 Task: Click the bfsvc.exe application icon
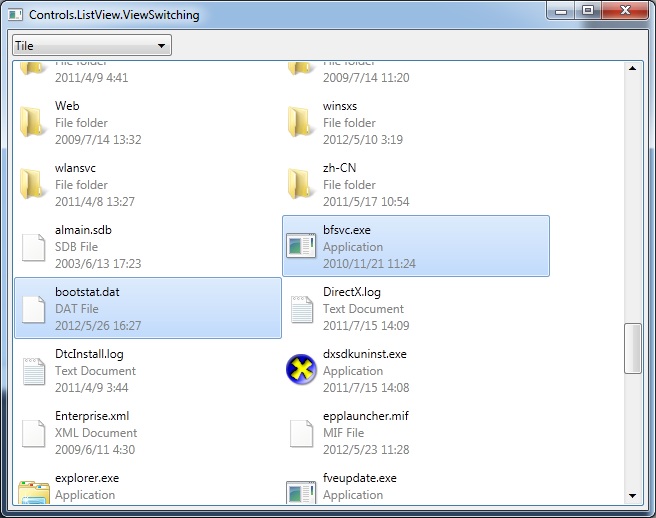pos(302,246)
